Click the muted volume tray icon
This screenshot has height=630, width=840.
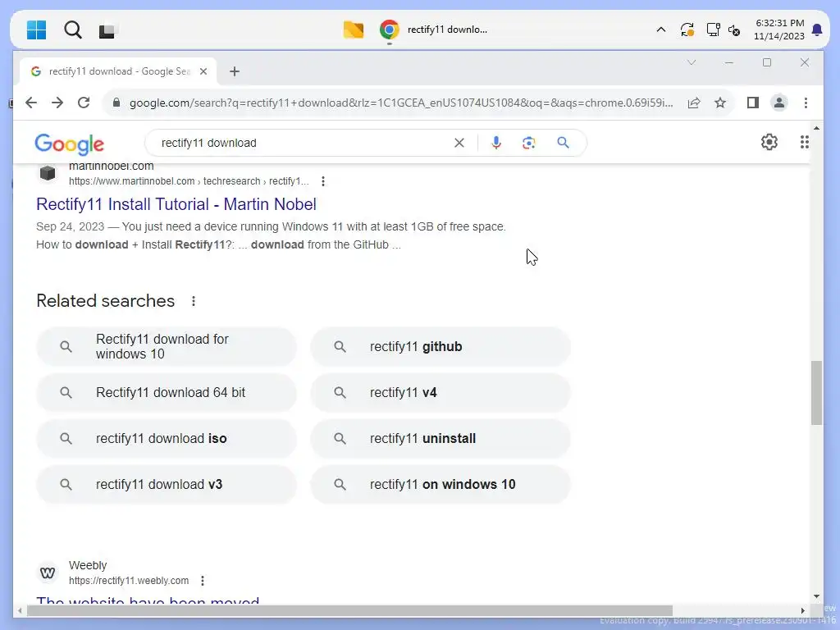click(734, 30)
